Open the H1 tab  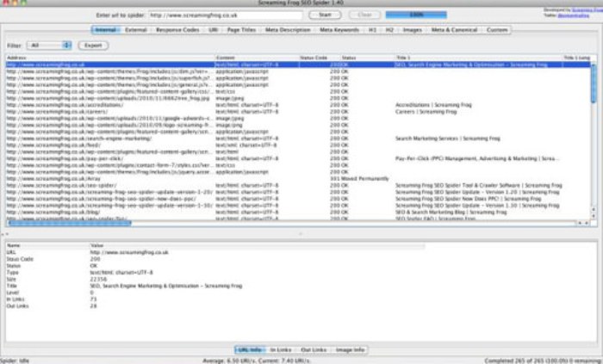click(372, 30)
